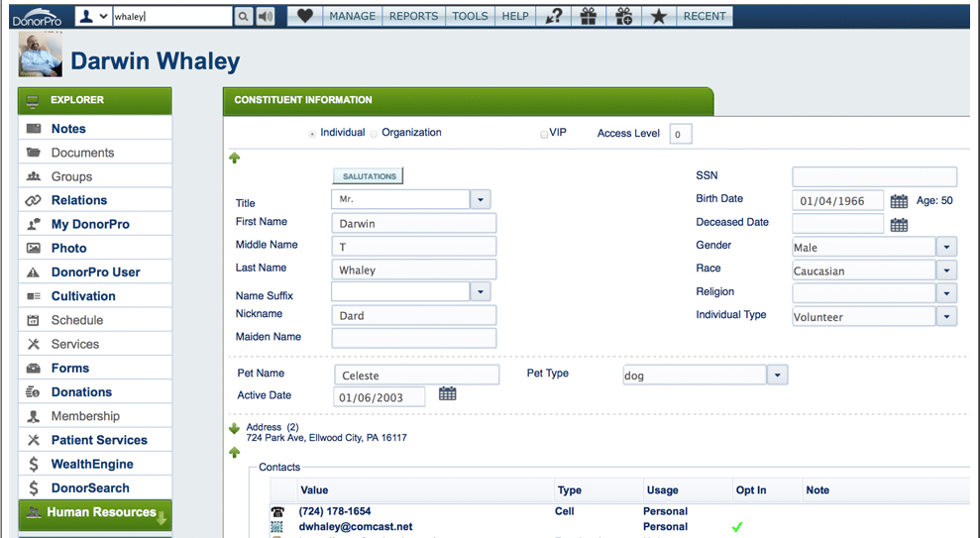Click the speaker sound icon in toolbar

pos(266,16)
